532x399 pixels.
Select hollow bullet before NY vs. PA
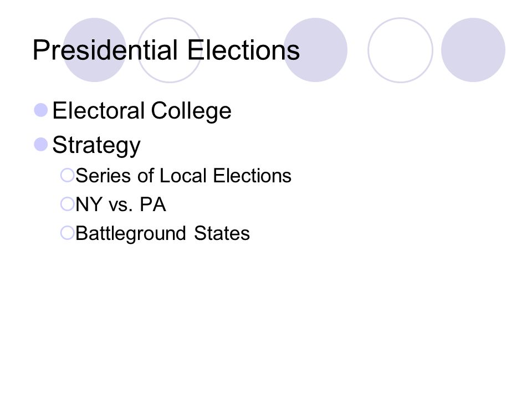point(67,204)
